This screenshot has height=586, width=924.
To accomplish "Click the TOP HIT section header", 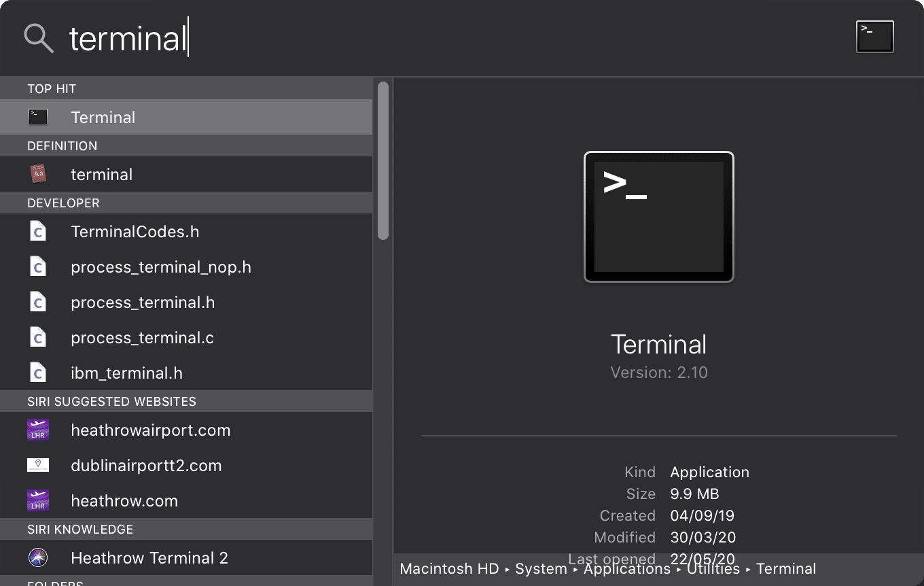I will pyautogui.click(x=186, y=88).
